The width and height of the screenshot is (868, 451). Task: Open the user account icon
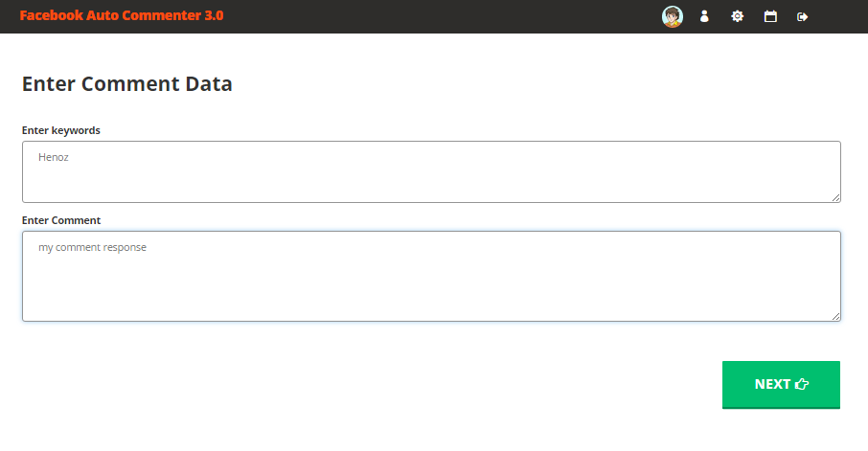point(704,16)
